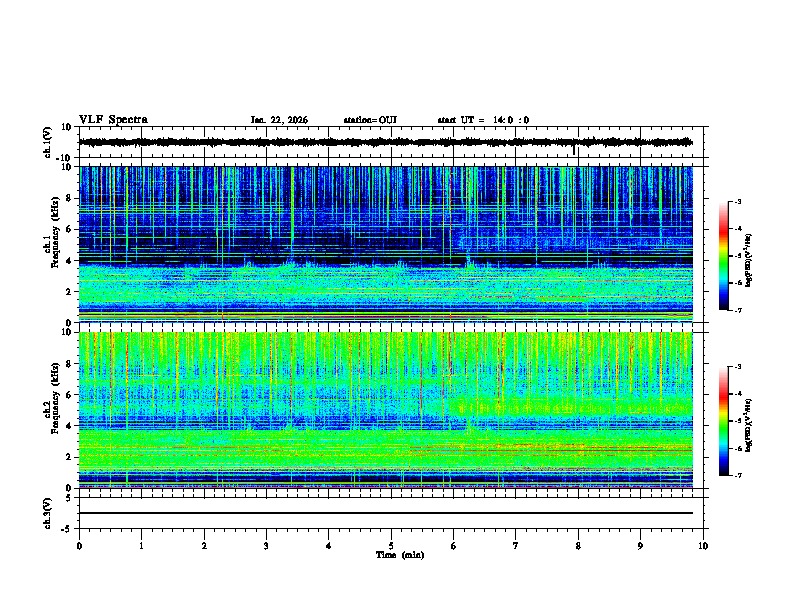
Task: Click the "4" kHz tick on ch.2 spectrogram
Action: [x=69, y=426]
